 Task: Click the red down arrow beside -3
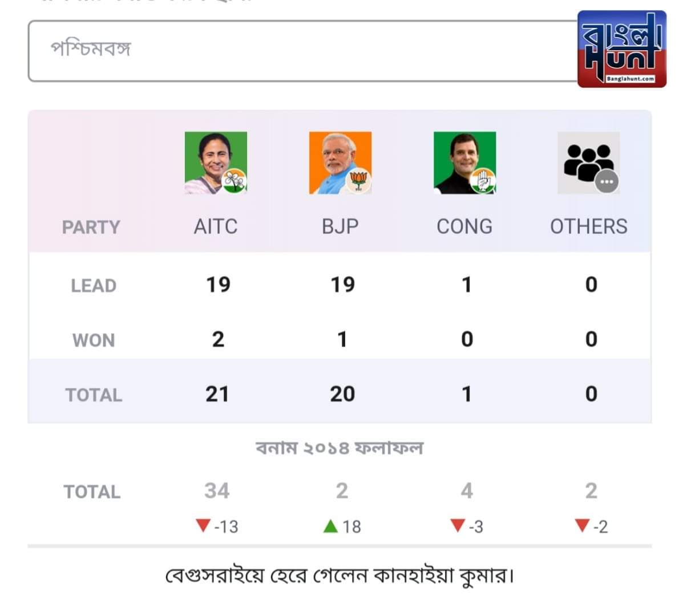click(458, 525)
